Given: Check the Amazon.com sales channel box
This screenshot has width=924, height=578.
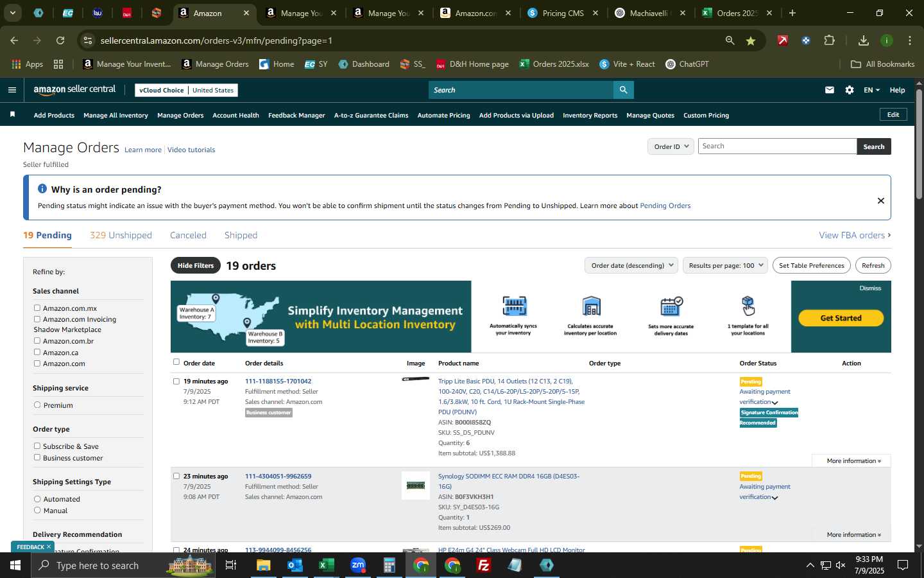Looking at the screenshot, I should coord(37,363).
